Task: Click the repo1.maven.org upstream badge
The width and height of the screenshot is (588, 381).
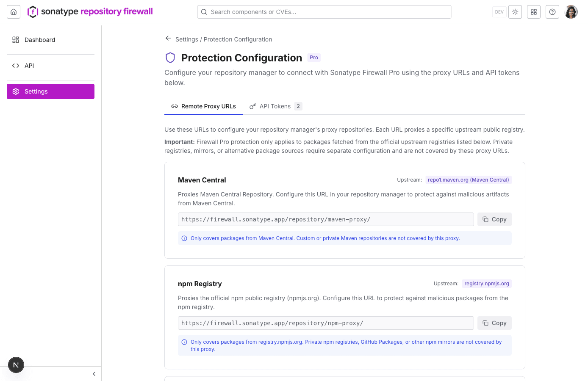Action: 468,179
